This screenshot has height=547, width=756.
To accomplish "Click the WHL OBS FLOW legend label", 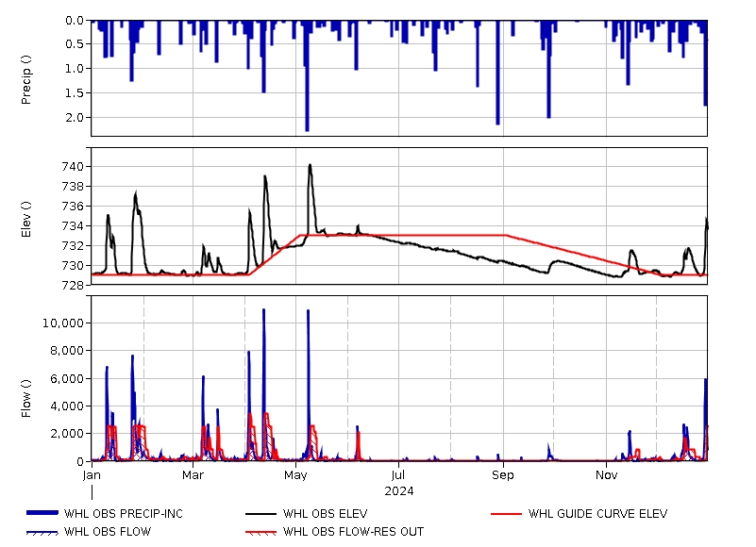I will click(x=108, y=532).
